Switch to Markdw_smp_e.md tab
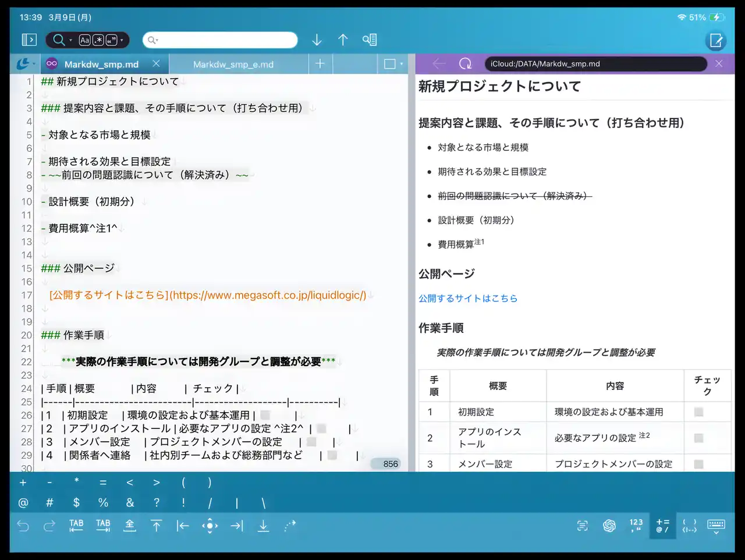This screenshot has width=745, height=560. click(x=233, y=64)
